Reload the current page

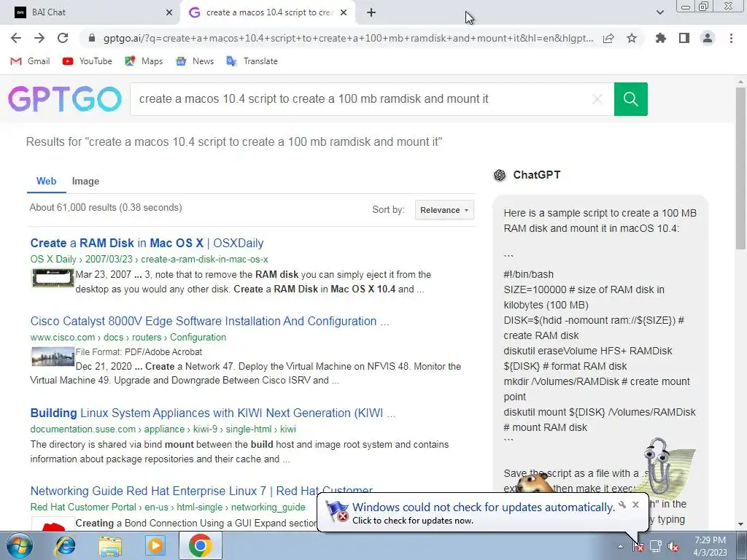click(x=63, y=38)
